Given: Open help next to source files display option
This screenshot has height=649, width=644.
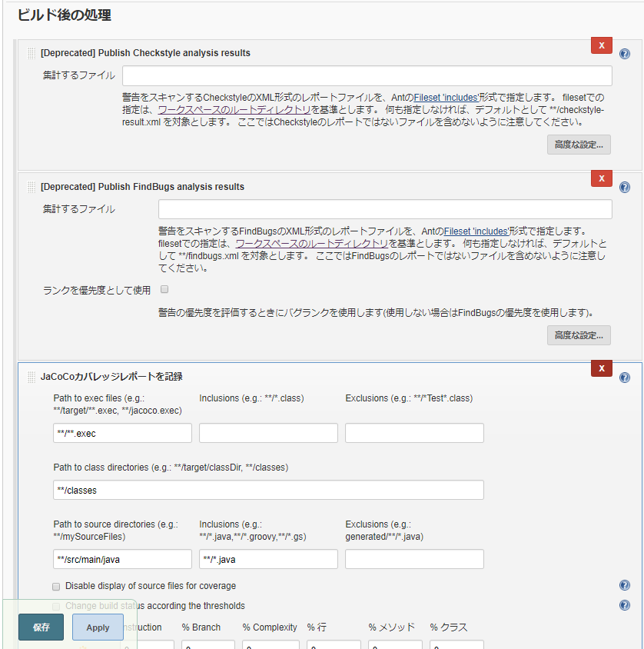Looking at the screenshot, I should coord(624,585).
